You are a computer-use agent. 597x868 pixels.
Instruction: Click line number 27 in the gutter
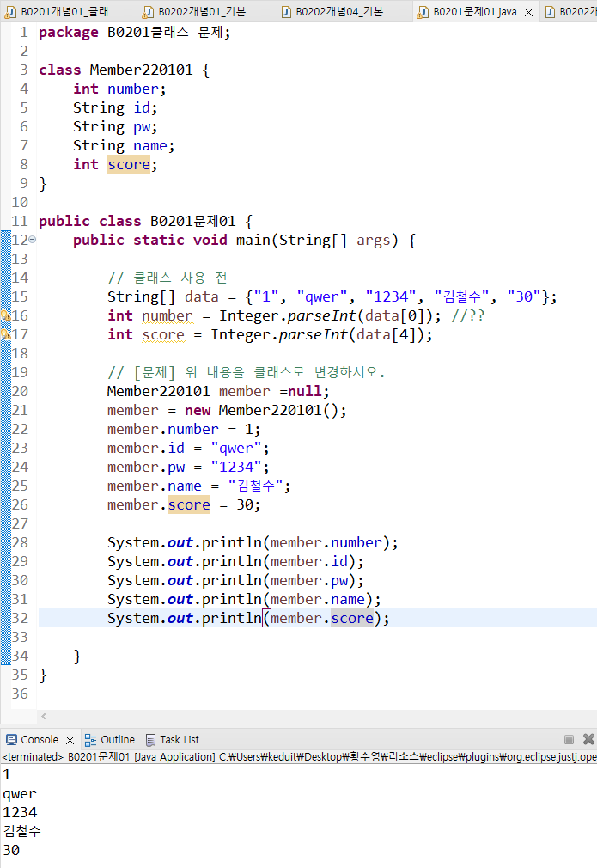pos(20,523)
